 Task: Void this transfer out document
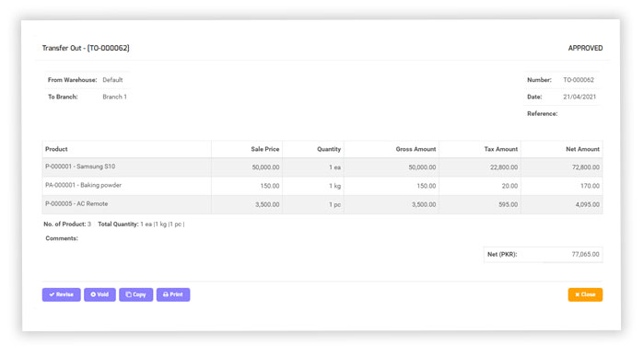pyautogui.click(x=100, y=294)
